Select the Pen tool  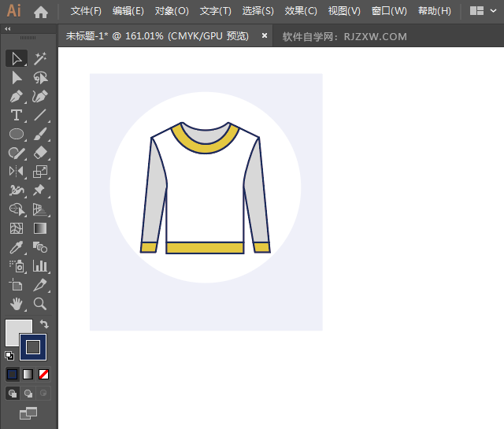point(16,96)
